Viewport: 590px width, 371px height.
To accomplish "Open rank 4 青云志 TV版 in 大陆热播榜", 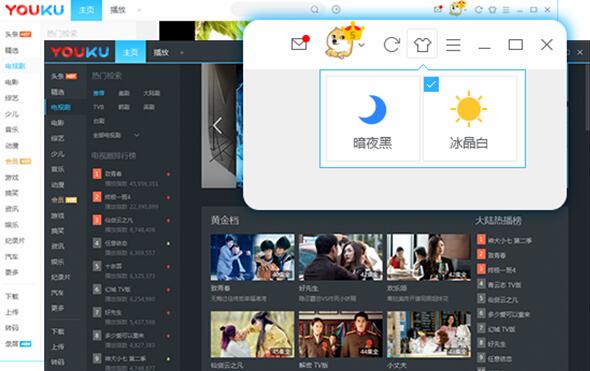I will click(x=499, y=284).
